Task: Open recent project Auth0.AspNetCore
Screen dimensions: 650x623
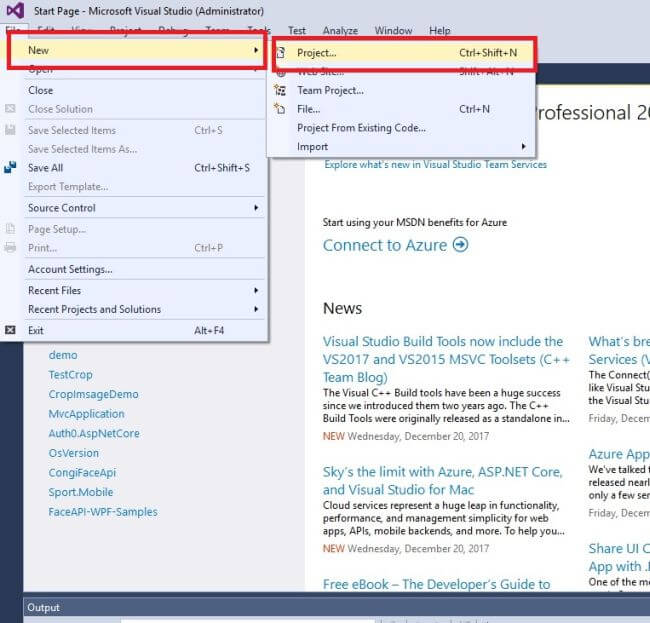Action: coord(94,433)
